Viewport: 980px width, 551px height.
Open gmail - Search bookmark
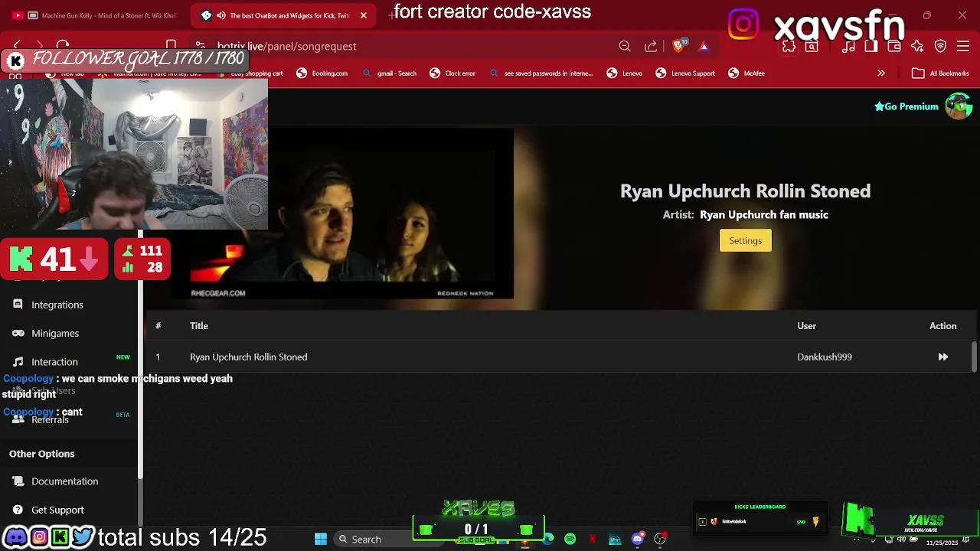[x=389, y=73]
